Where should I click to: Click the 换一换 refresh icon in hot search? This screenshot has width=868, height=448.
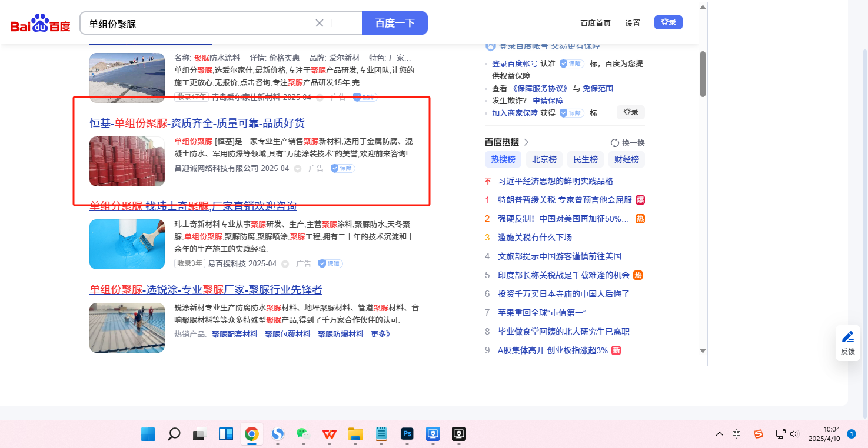615,143
